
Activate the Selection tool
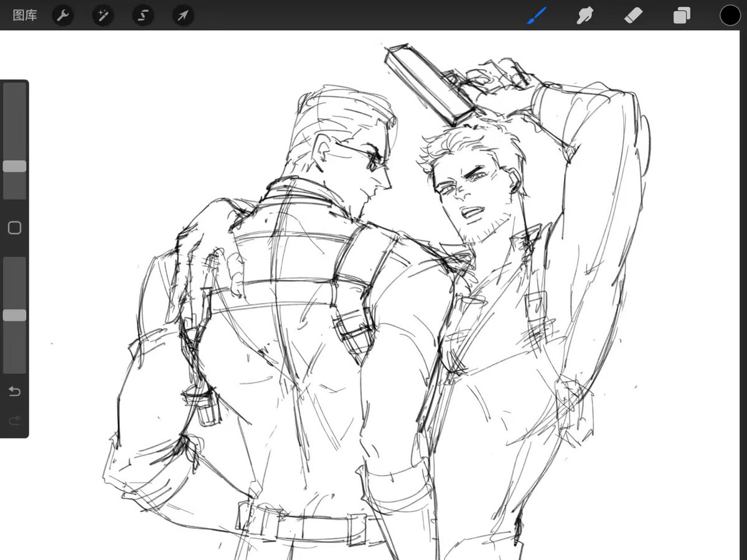pos(143,15)
